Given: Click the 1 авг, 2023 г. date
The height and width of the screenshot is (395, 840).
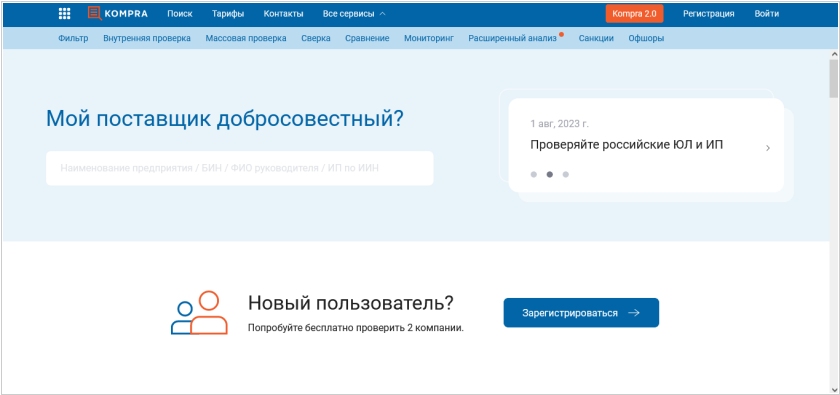Looking at the screenshot, I should (x=559, y=124).
